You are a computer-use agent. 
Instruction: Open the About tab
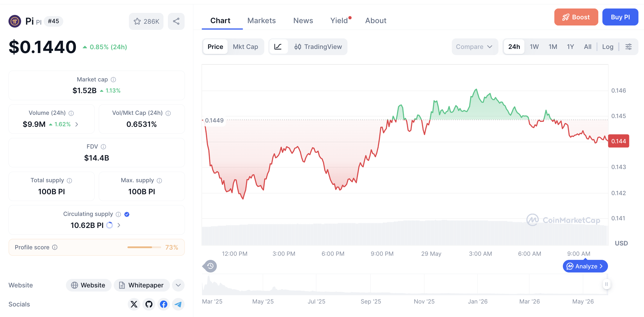point(376,21)
